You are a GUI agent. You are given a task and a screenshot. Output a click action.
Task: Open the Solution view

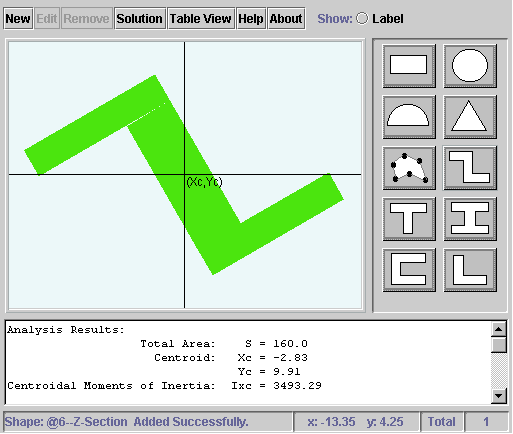140,19
